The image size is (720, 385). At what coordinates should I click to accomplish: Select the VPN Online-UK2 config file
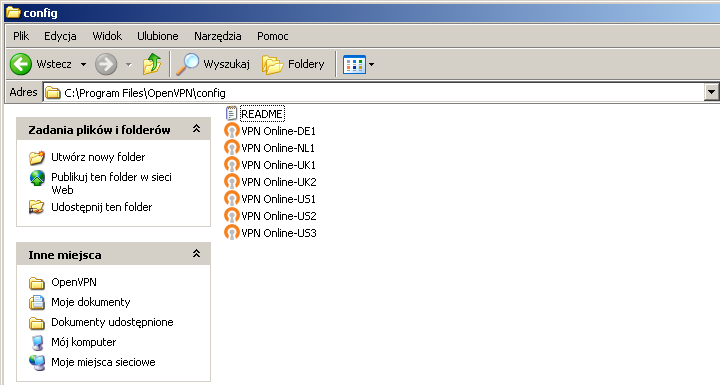[270, 182]
